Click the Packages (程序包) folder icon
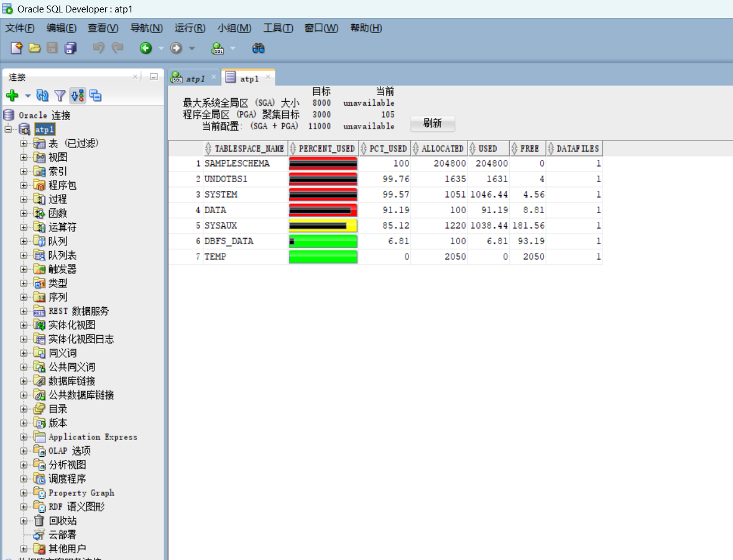 pos(40,186)
